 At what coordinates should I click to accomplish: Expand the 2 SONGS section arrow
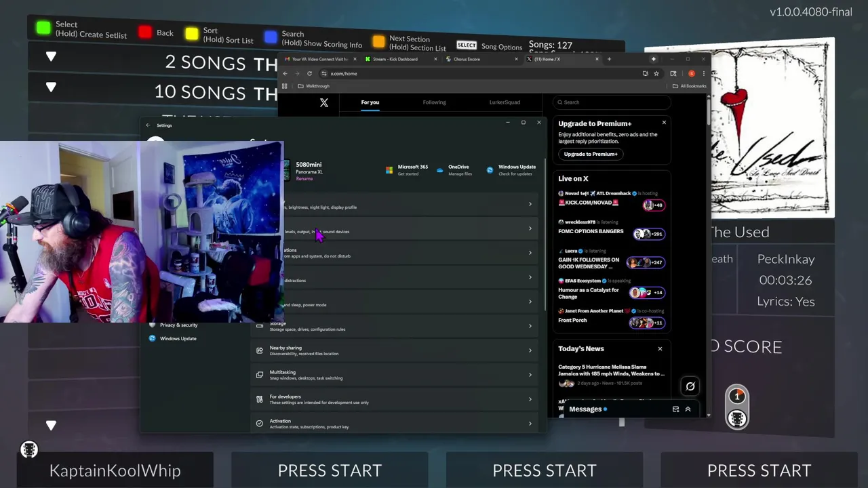click(x=51, y=57)
